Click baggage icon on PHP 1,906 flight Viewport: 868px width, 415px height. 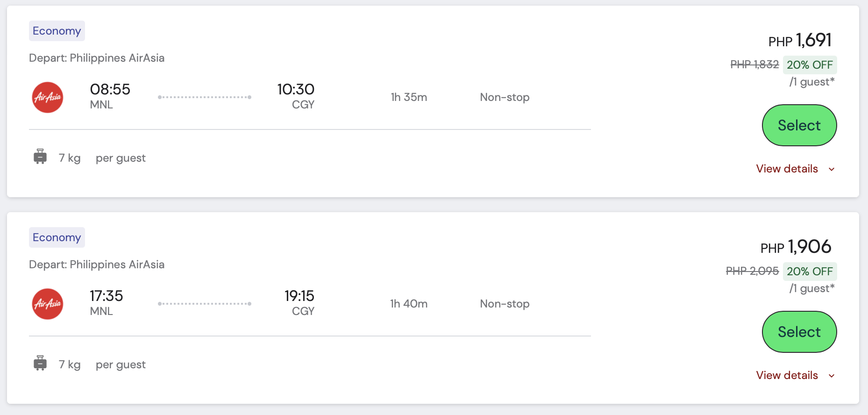coord(40,363)
